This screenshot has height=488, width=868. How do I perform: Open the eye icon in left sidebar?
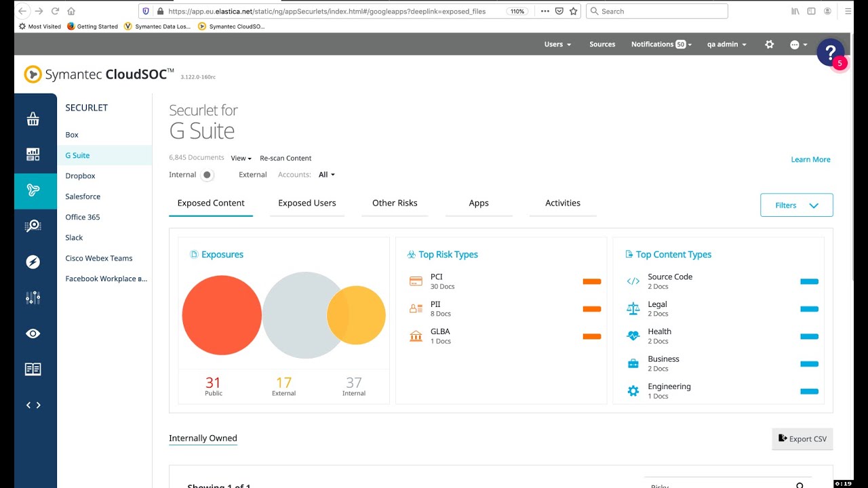click(x=33, y=333)
